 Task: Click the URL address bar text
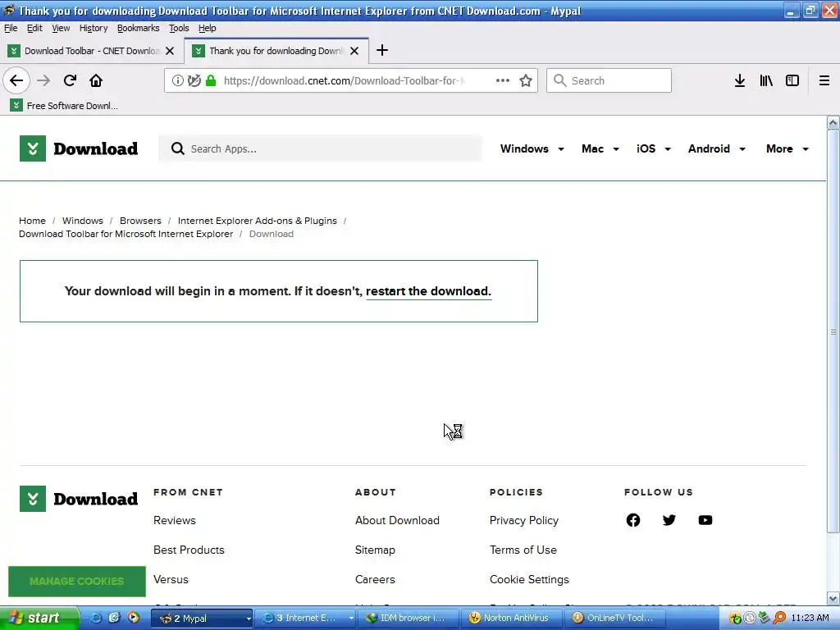point(344,80)
